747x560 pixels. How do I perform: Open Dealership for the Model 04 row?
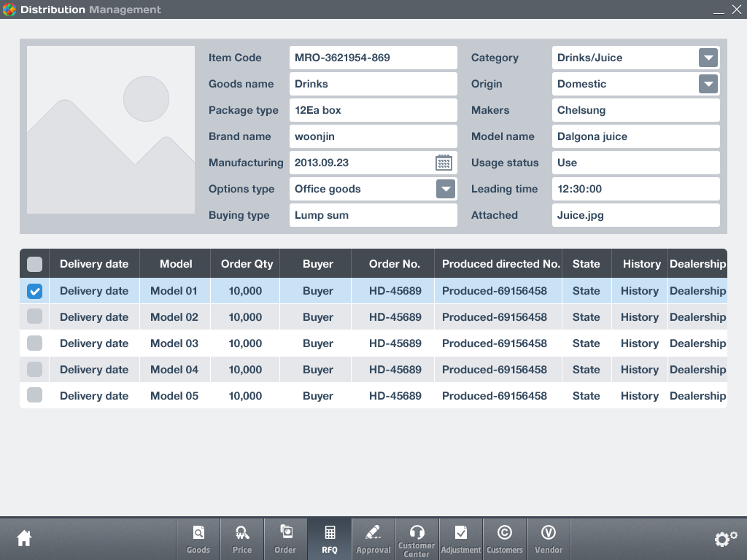(x=697, y=369)
